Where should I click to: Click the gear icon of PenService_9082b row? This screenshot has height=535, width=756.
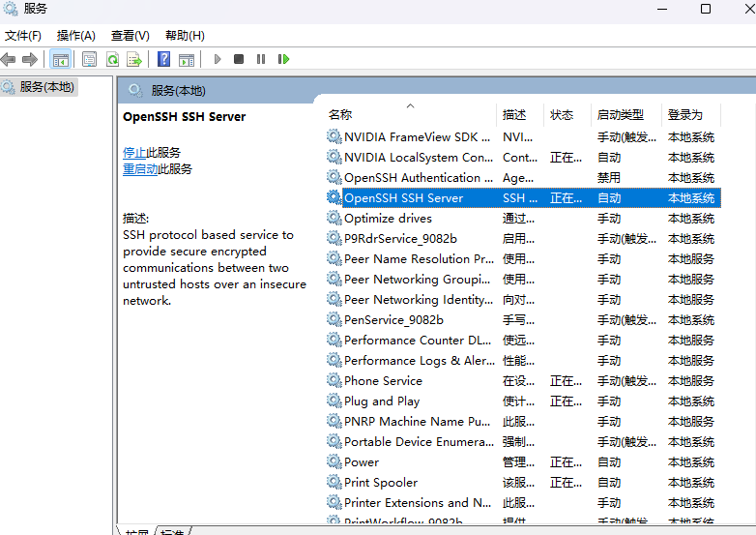334,319
